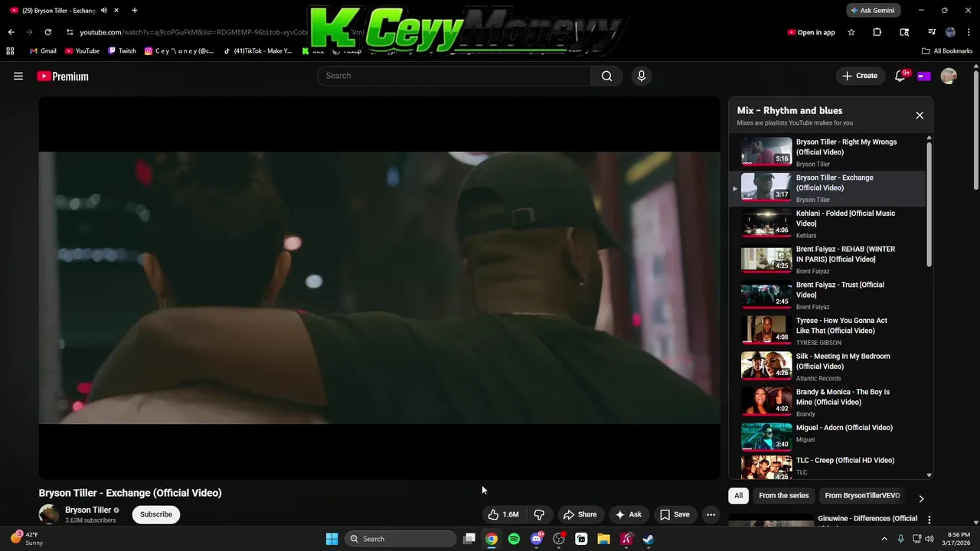980x551 pixels.
Task: Open more options for Ginuwine - Differences
Action: coord(929,520)
